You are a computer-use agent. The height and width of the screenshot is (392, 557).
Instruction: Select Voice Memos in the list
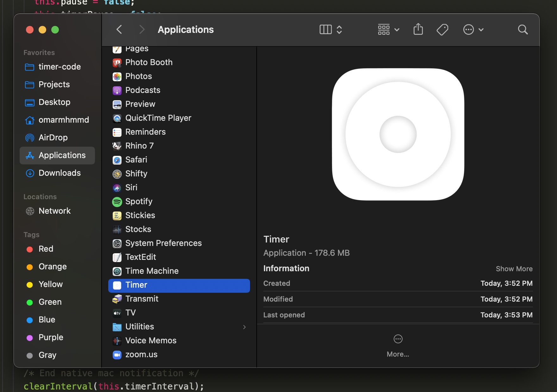pyautogui.click(x=179, y=340)
